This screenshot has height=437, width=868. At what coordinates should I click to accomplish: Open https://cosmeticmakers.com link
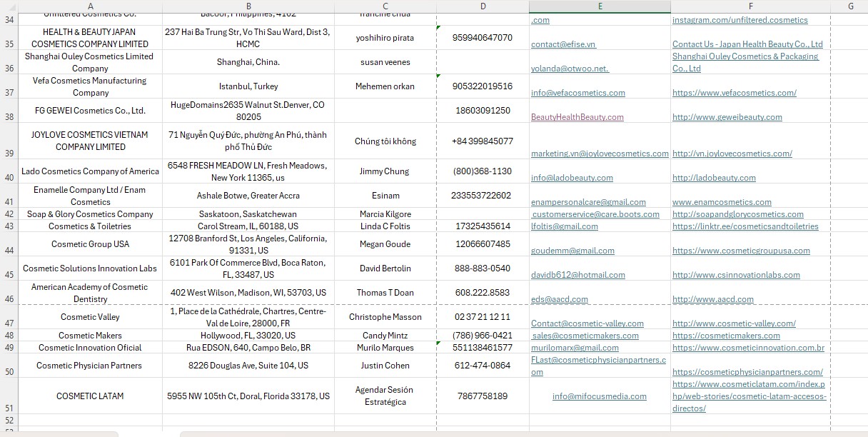726,336
